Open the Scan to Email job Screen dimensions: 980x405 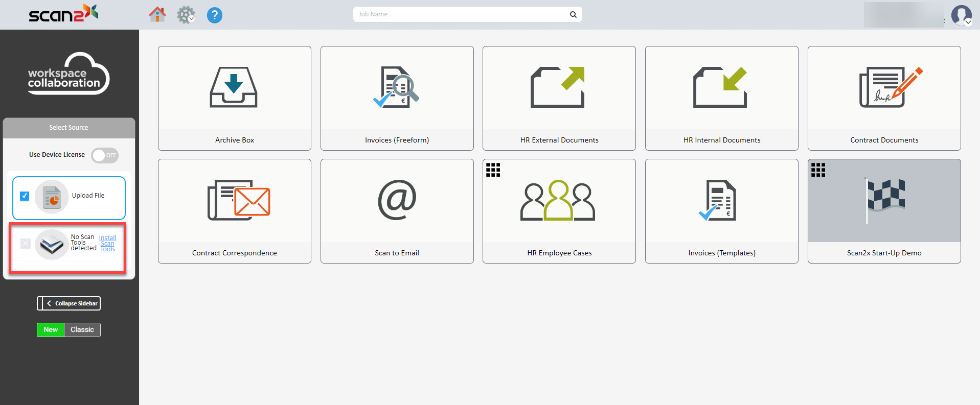click(397, 211)
